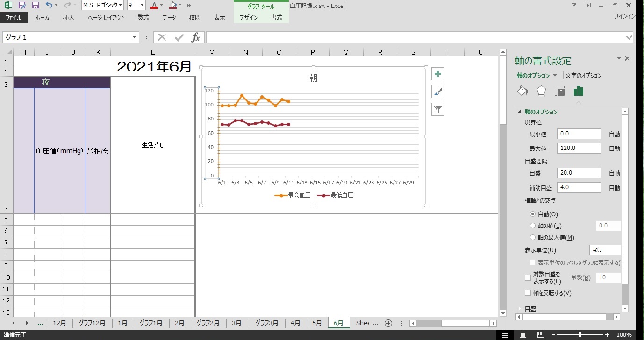The height and width of the screenshot is (340, 644).
Task: Select Fill & Line paint bucket icon
Action: tap(522, 91)
